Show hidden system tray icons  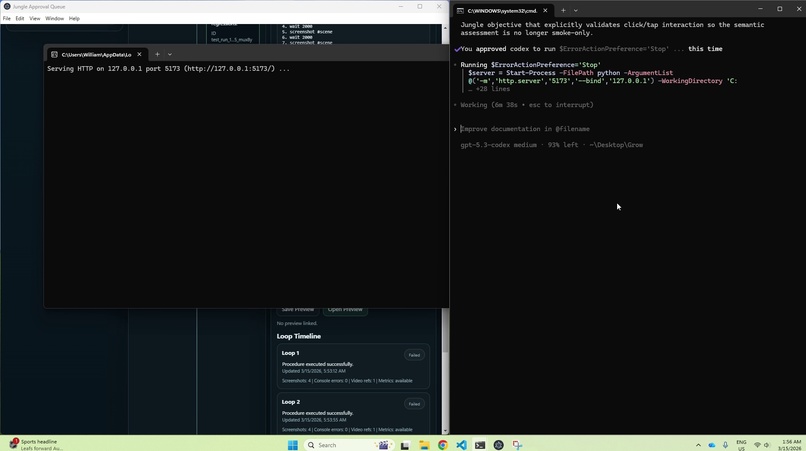click(x=698, y=445)
